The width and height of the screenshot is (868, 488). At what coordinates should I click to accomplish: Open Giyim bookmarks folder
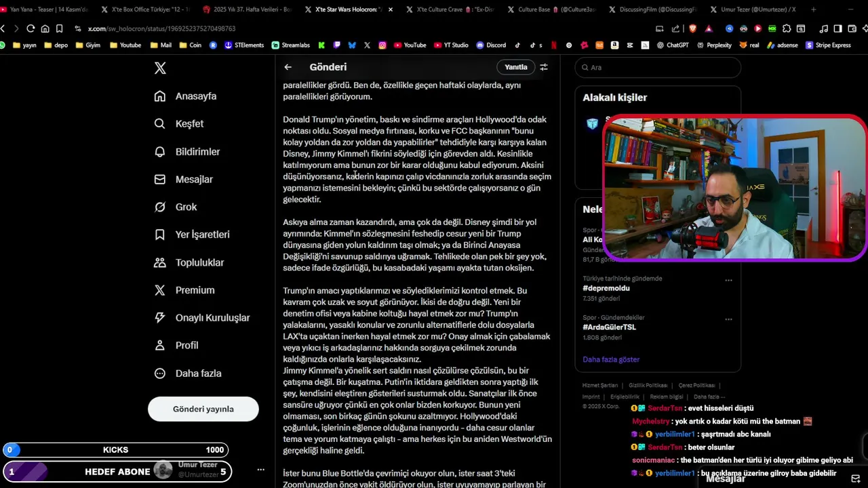click(x=88, y=45)
